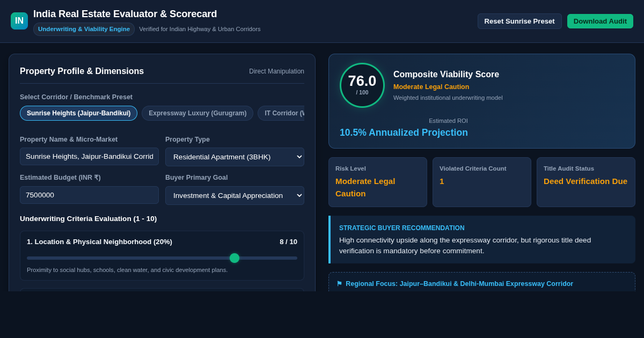This screenshot has height=338, width=644.
Task: Click the Estimated Budget input field
Action: [89, 195]
